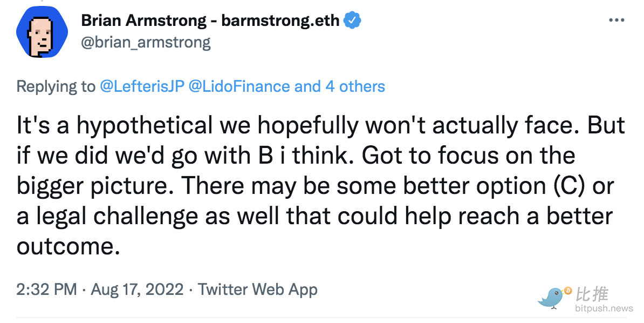The width and height of the screenshot is (644, 323).
Task: Click the blue verified checkmark badge
Action: click(x=352, y=20)
